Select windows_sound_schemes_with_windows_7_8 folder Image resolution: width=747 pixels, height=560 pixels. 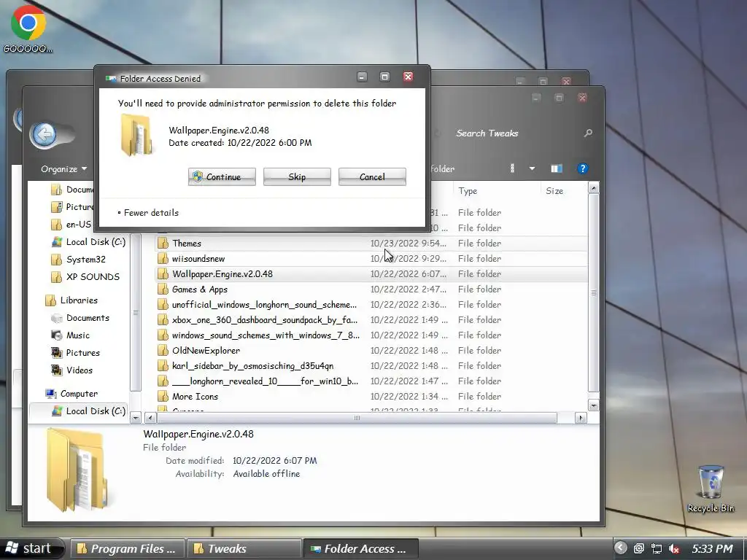[x=371, y=335]
